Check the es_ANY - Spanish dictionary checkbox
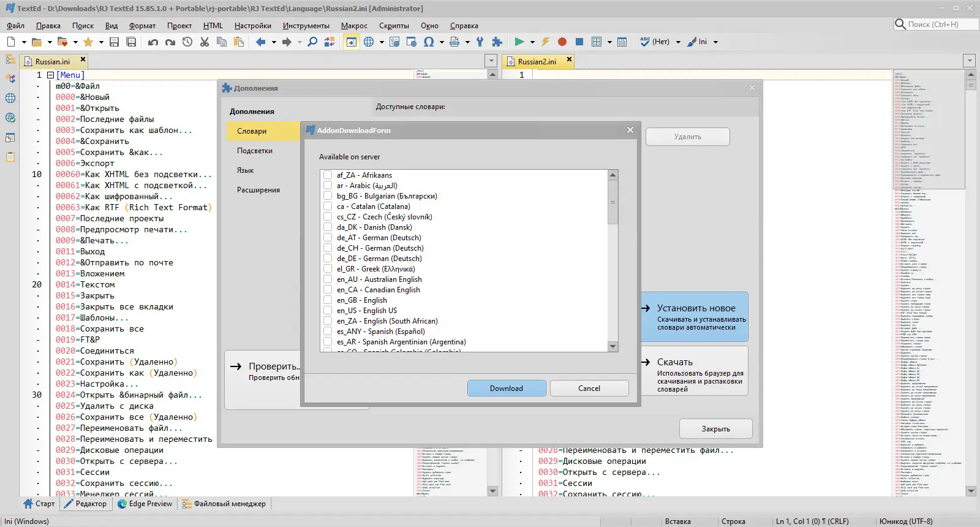This screenshot has width=980, height=527. point(328,331)
